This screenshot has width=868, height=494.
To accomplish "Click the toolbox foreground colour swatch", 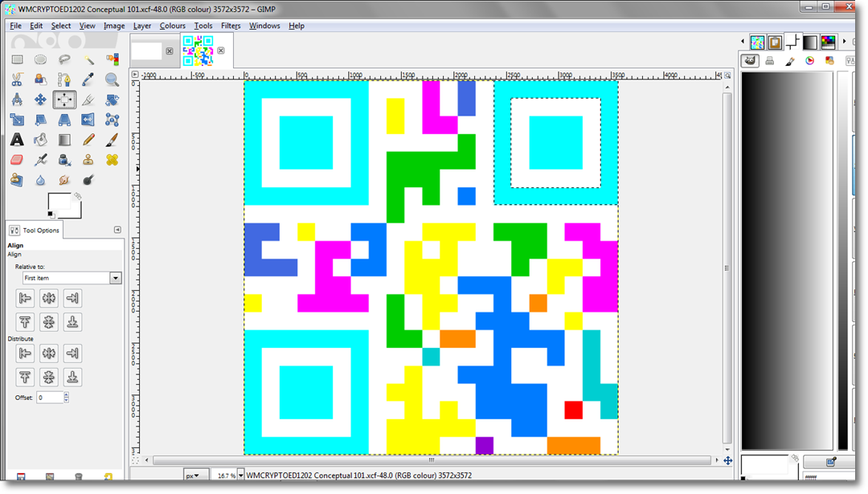I will pyautogui.click(x=59, y=202).
